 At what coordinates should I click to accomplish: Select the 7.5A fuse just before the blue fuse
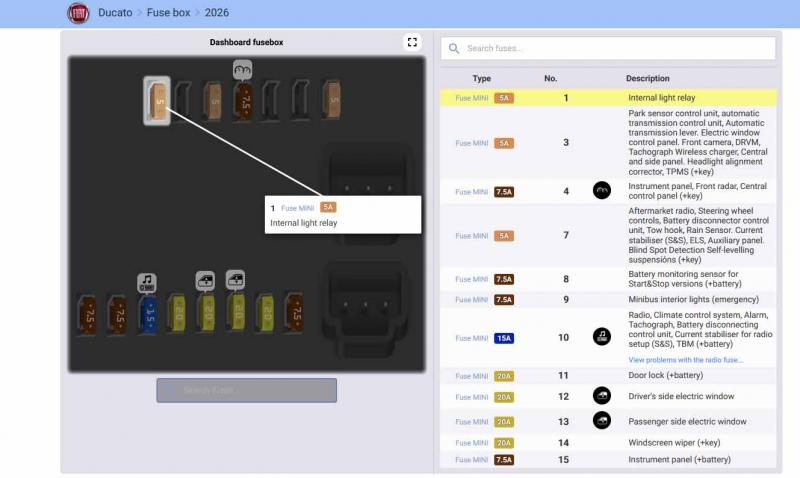[x=117, y=315]
